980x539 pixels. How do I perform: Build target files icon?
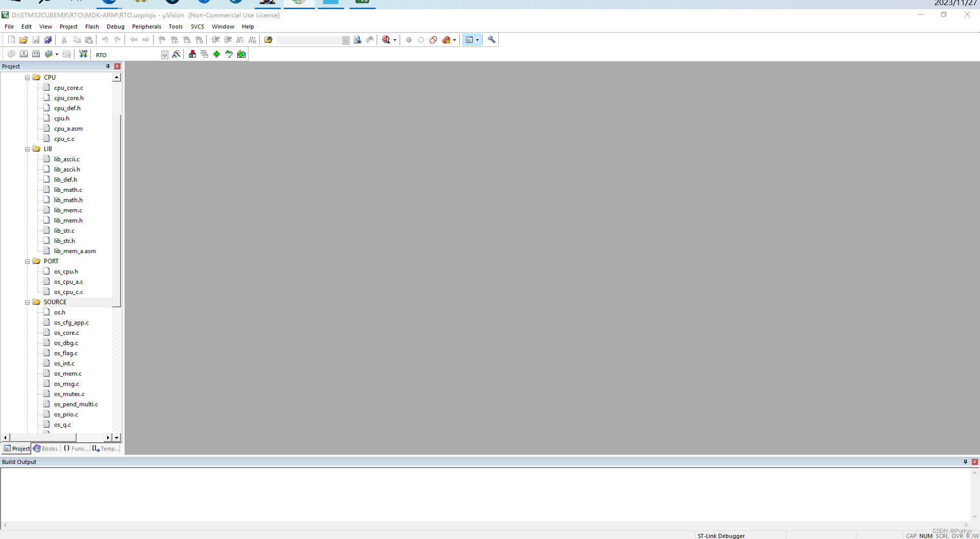pyautogui.click(x=23, y=54)
